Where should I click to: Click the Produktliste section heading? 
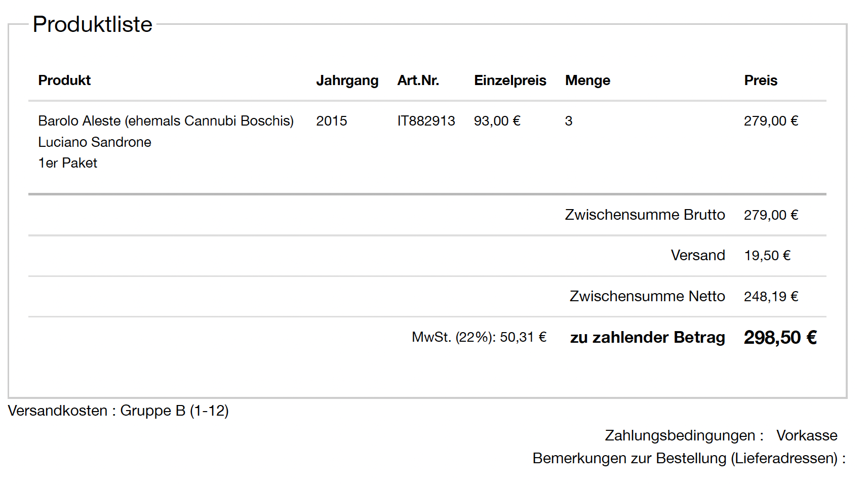click(x=92, y=24)
